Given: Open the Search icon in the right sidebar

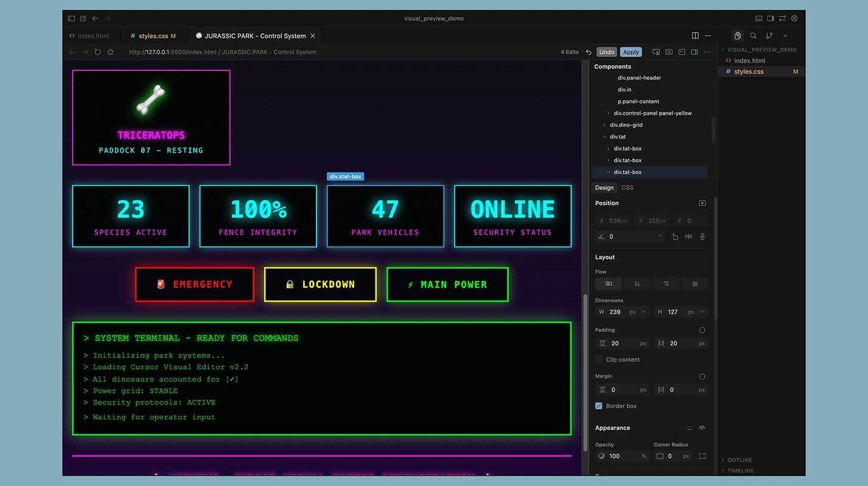Looking at the screenshot, I should pos(752,36).
